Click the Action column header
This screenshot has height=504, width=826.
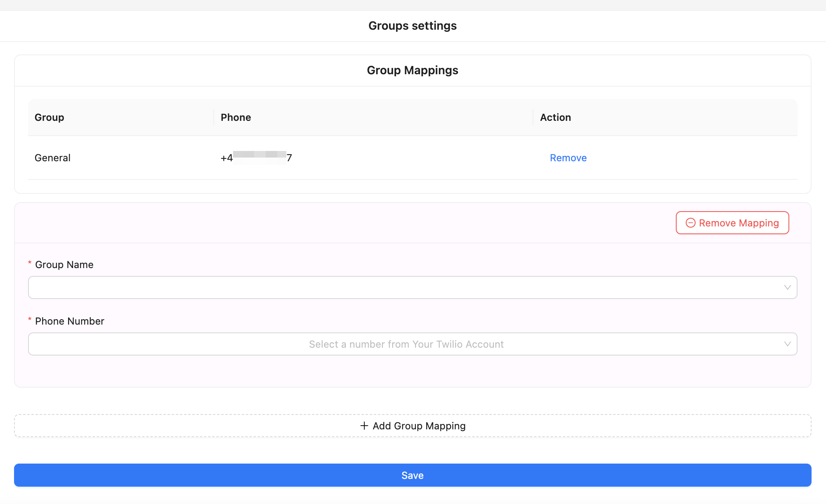(x=555, y=118)
